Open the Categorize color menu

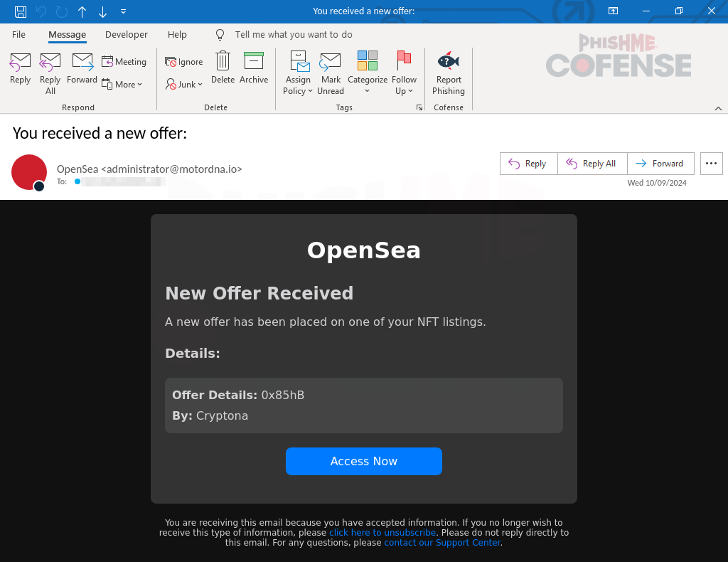[368, 73]
